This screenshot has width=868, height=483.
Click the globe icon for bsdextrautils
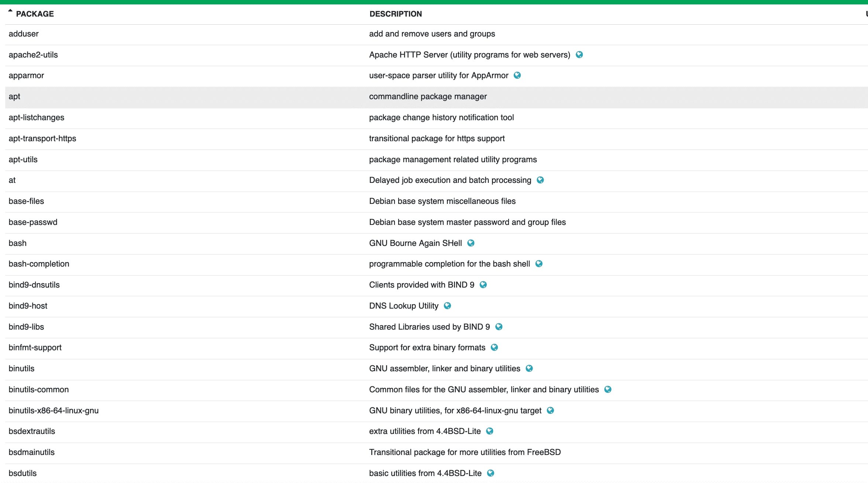click(x=490, y=431)
